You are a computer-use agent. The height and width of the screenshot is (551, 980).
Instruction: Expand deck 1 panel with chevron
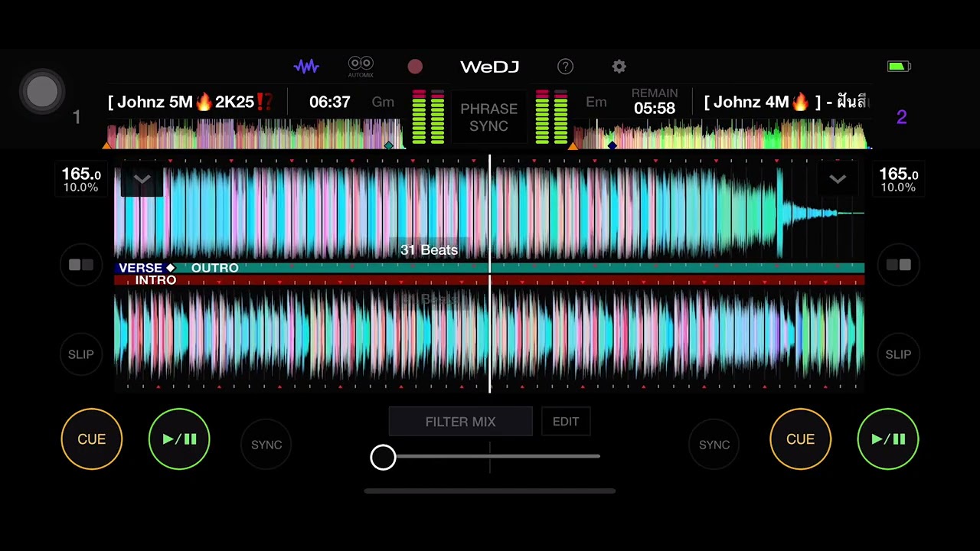[x=142, y=180]
